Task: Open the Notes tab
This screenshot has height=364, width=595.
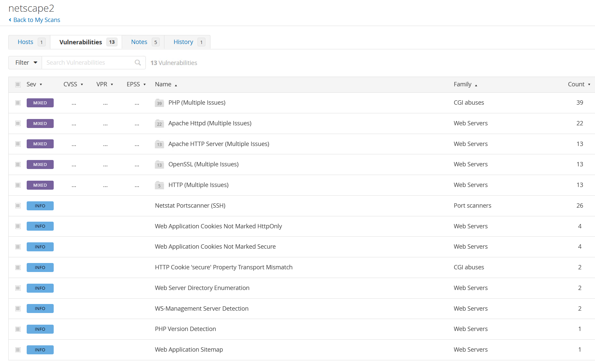Action: tap(139, 42)
